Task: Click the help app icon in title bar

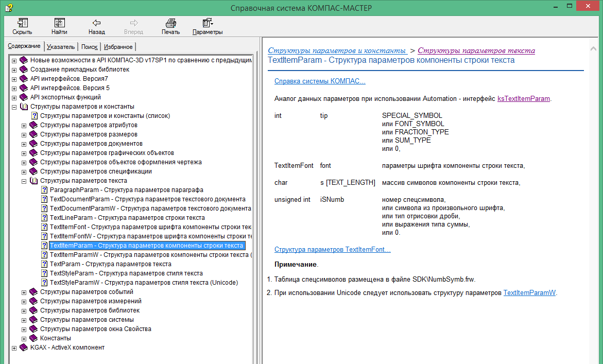Action: [9, 7]
